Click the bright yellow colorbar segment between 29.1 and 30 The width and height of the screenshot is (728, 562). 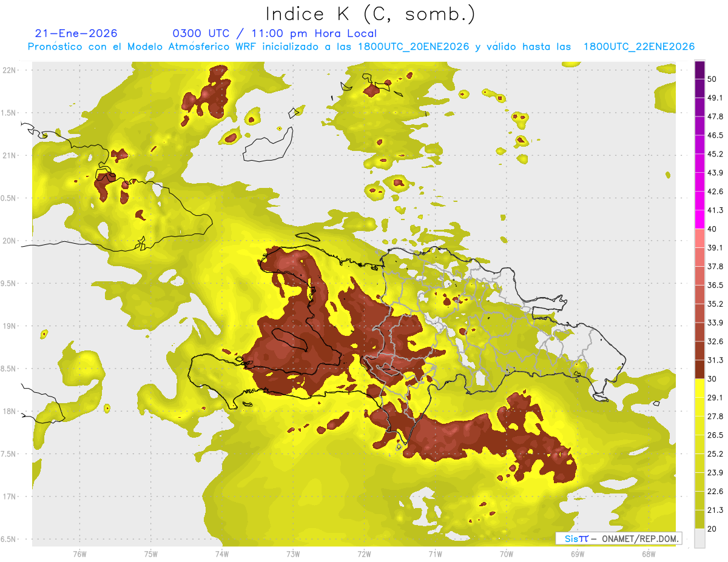point(699,388)
